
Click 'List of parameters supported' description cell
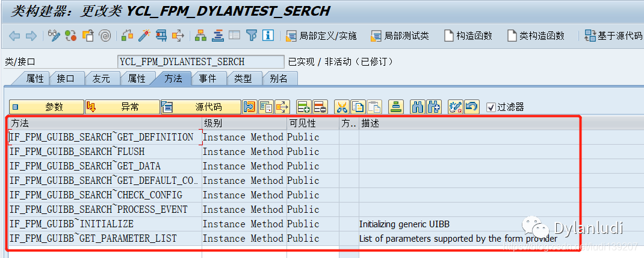[458, 239]
